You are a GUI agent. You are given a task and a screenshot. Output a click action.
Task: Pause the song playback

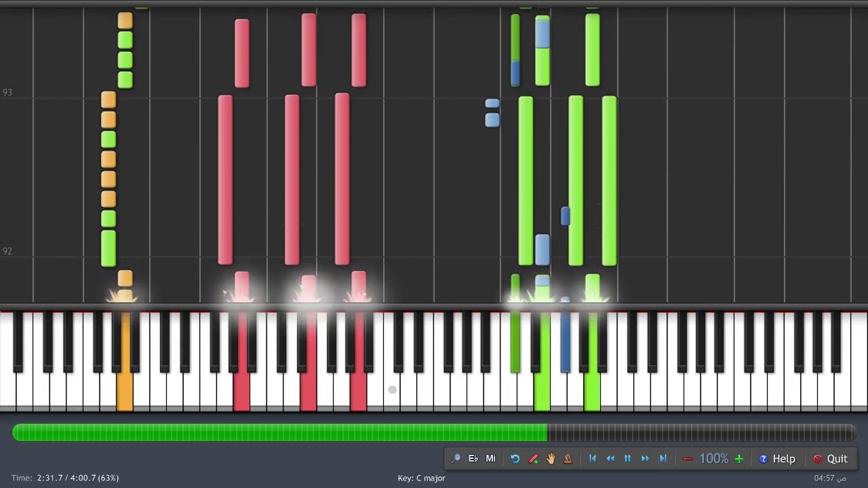tap(627, 459)
